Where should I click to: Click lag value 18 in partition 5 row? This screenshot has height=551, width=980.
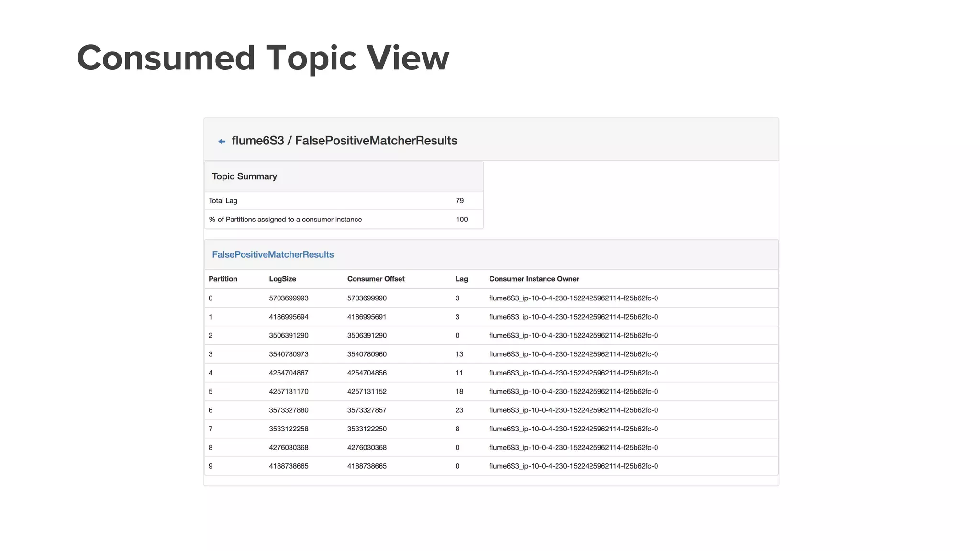459,391
